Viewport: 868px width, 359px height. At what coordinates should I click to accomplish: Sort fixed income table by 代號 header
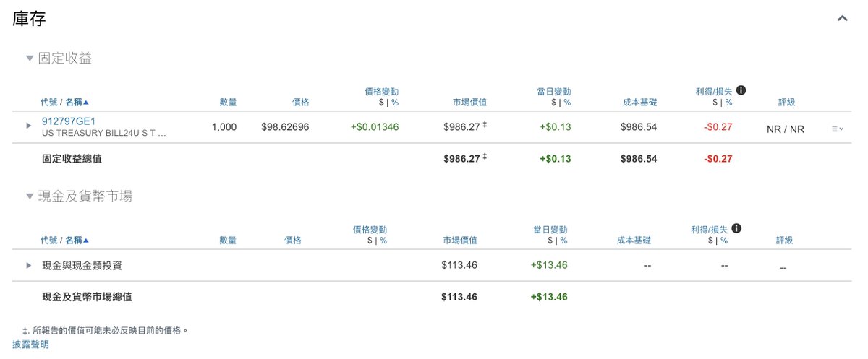coord(48,103)
